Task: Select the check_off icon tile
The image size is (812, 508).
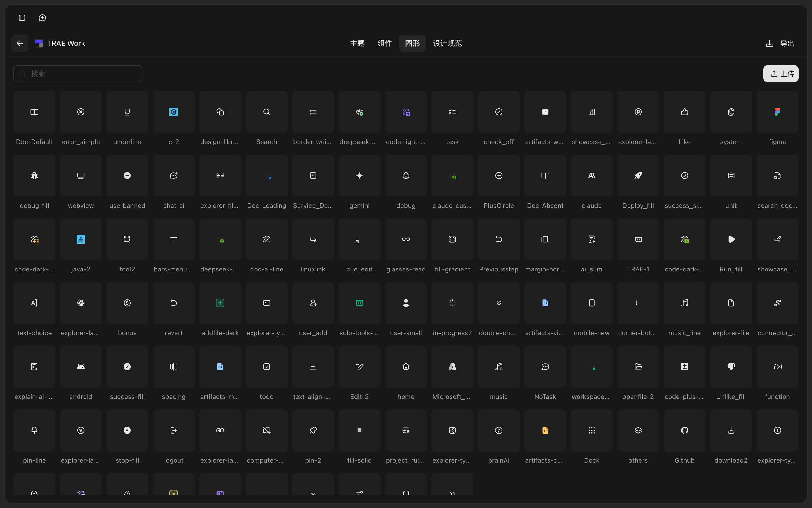Action: 499,112
